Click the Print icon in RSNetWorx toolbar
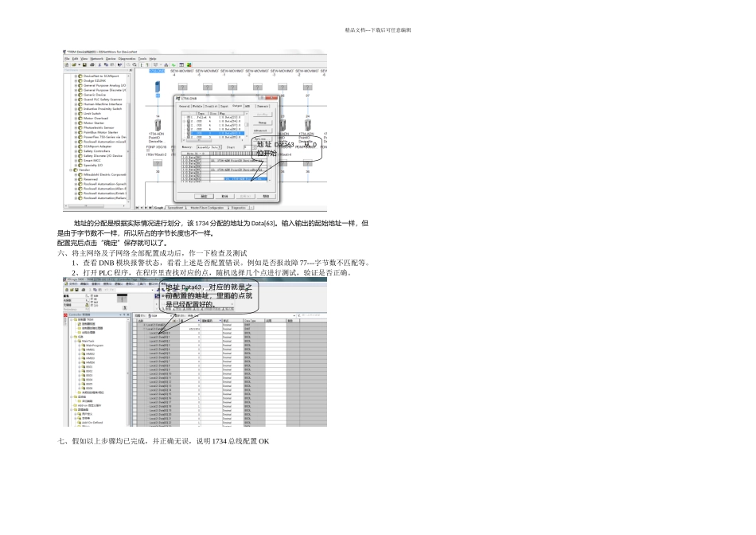This screenshot has height=535, width=756. (x=92, y=64)
